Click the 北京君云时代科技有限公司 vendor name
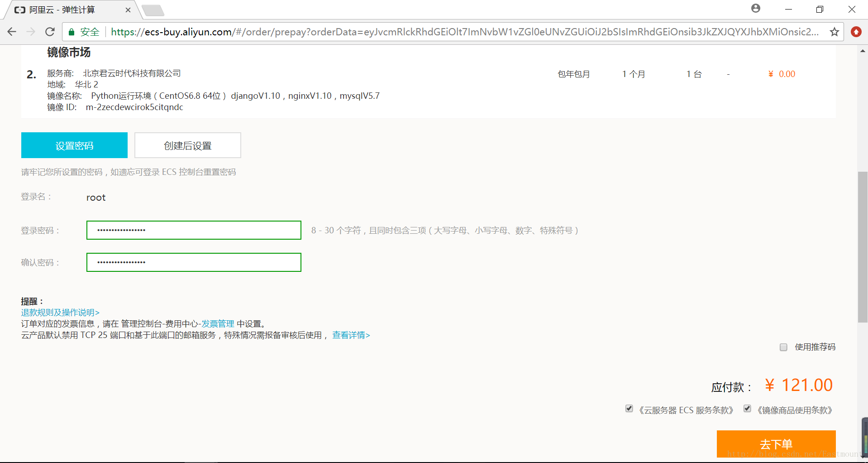 coord(132,73)
